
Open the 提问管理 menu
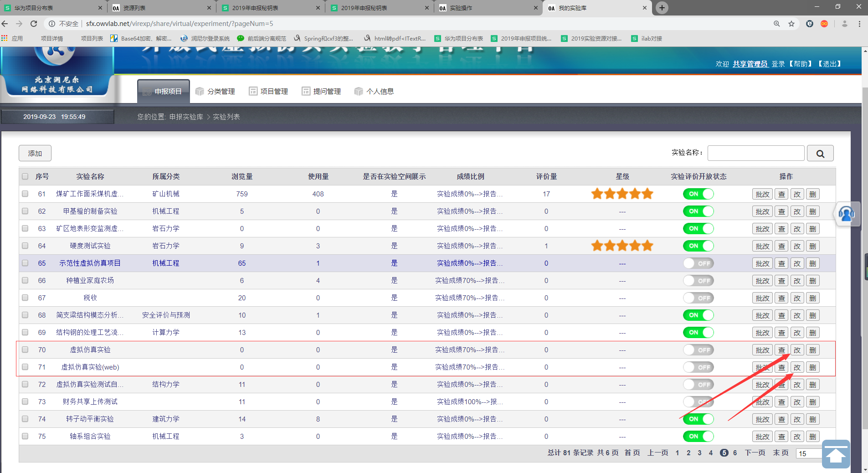[321, 91]
